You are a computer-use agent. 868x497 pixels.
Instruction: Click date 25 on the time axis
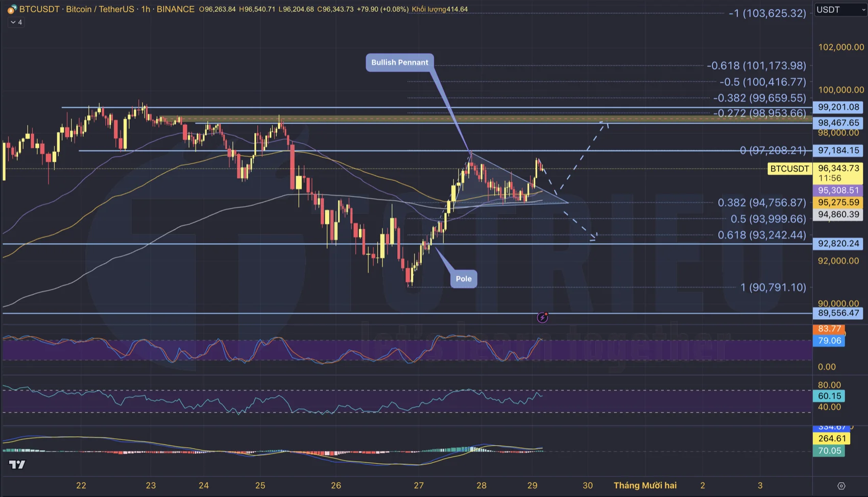260,485
